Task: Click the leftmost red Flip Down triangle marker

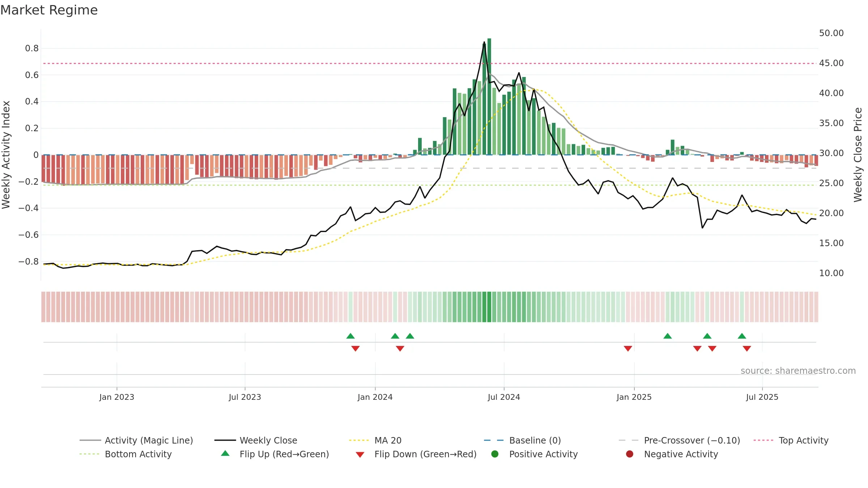Action: (356, 348)
